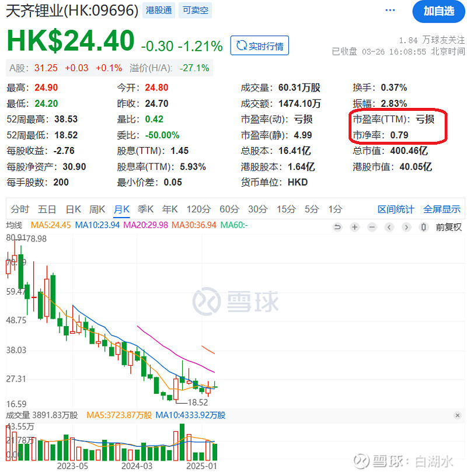Click the 1.84 万球友关注 followers text
The width and height of the screenshot is (467, 476).
click(431, 40)
